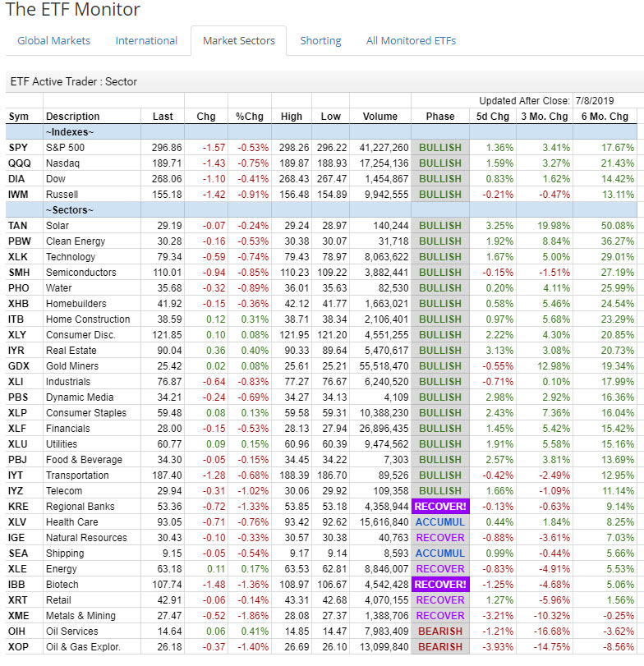This screenshot has height=666, width=644.
Task: Click the Semiconductors description
Action: pyautogui.click(x=81, y=273)
